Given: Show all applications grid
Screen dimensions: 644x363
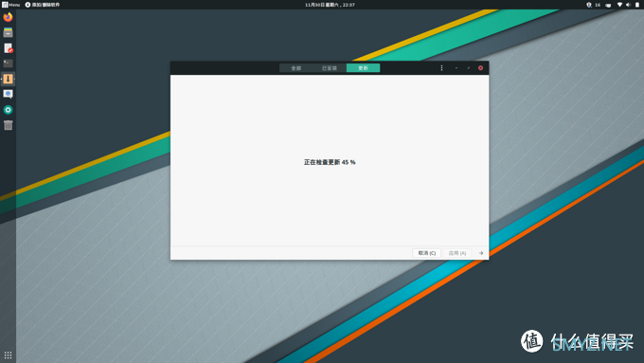Looking at the screenshot, I should pos(8,354).
